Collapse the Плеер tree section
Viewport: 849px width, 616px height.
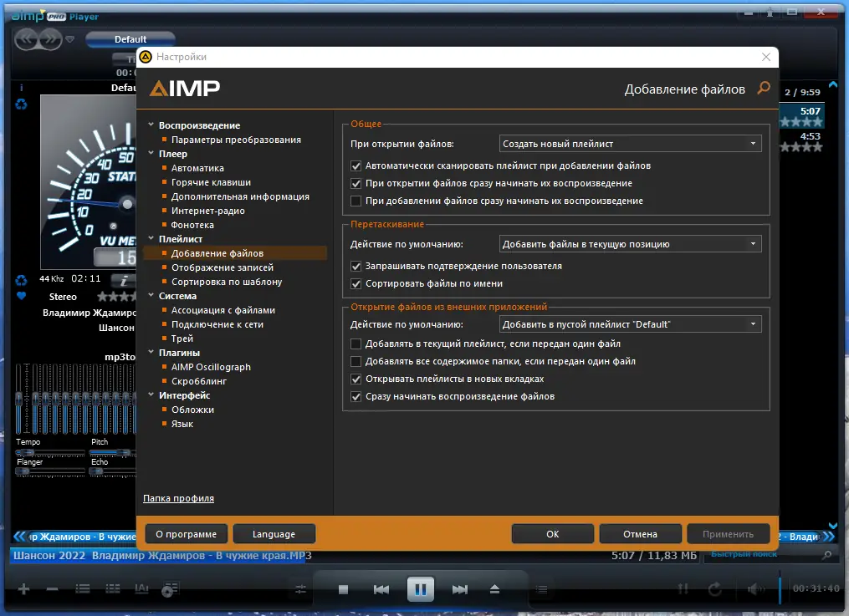151,153
